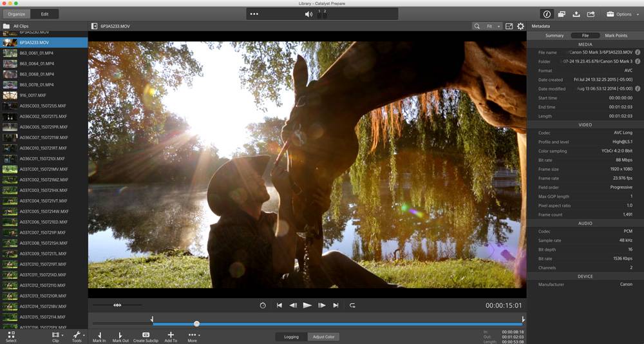This screenshot has height=344, width=644.
Task: Click Mark In button
Action: 99,337
